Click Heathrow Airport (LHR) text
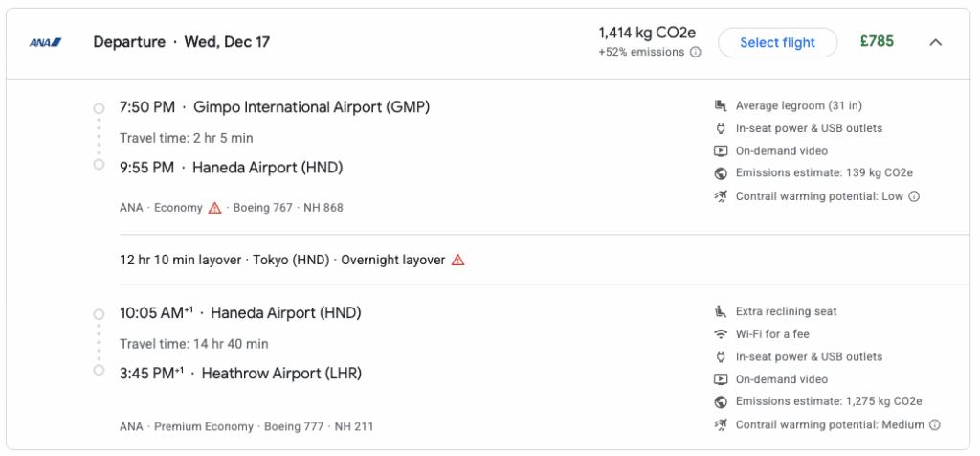Viewport: 980px width, 456px height. pyautogui.click(x=281, y=374)
